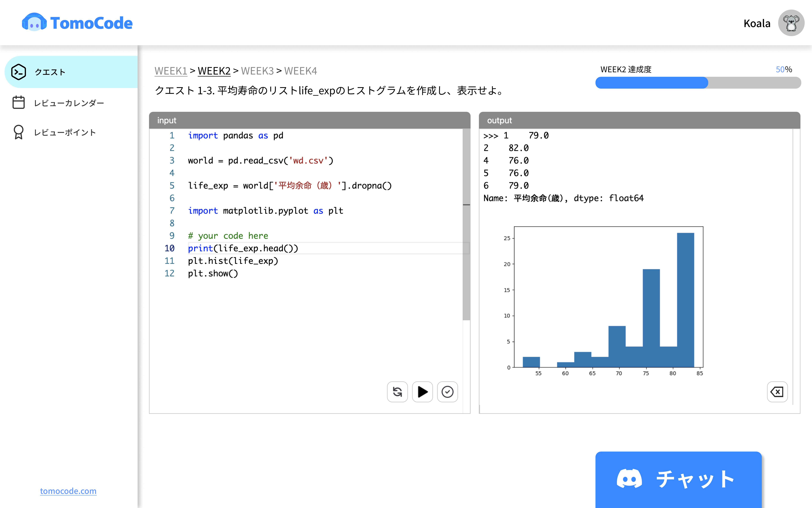
Task: Select the クエスト terminal icon
Action: (18, 72)
